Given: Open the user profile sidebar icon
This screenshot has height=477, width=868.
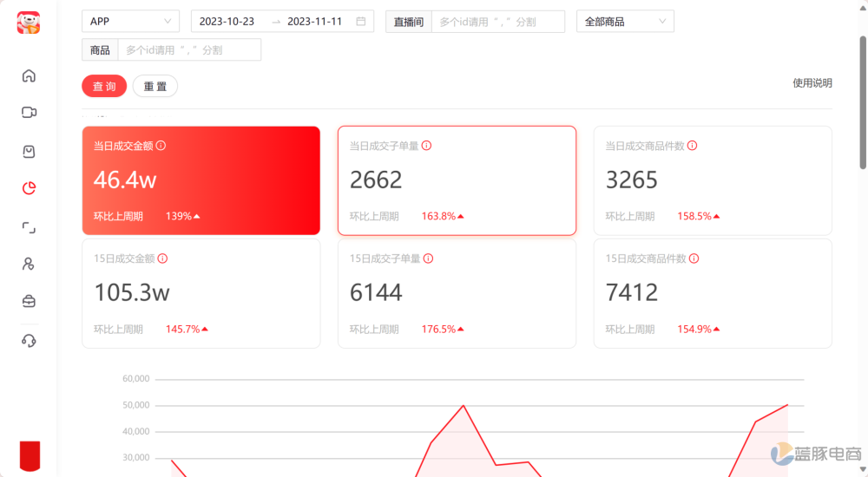Looking at the screenshot, I should [x=29, y=264].
